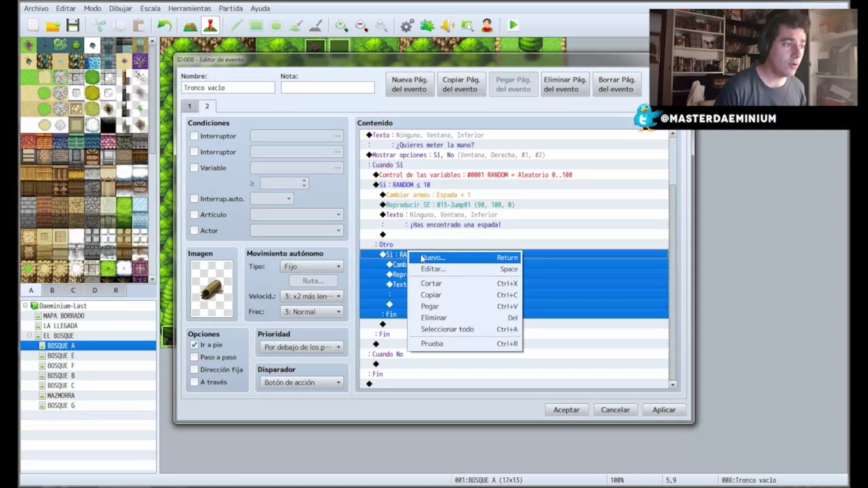Viewport: 868px width, 488px height.
Task: Click the Open Project folder icon
Action: (x=53, y=26)
